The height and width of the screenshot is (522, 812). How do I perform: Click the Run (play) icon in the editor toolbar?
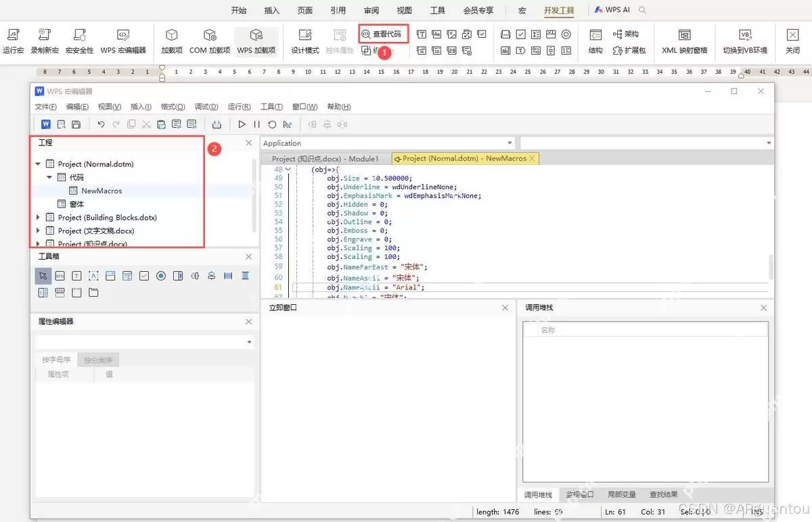click(242, 124)
